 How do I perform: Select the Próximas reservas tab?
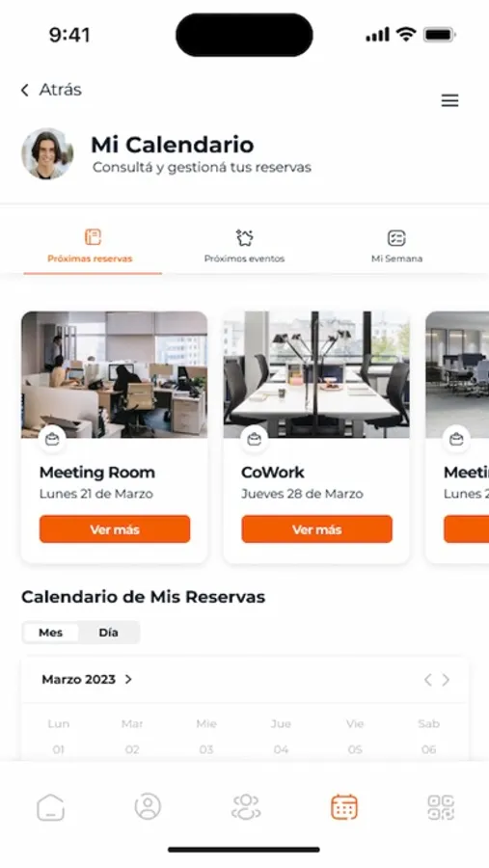pyautogui.click(x=91, y=246)
